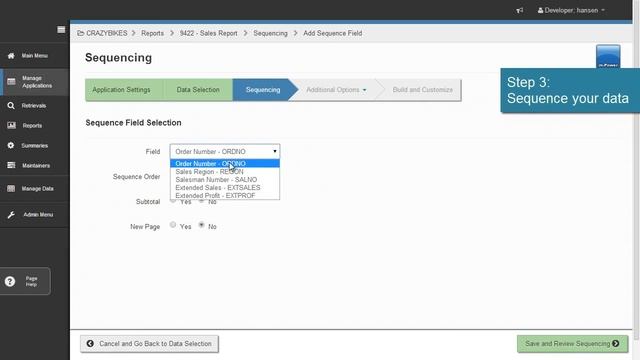
Task: Click the forward arrow icon on Save button
Action: [616, 344]
